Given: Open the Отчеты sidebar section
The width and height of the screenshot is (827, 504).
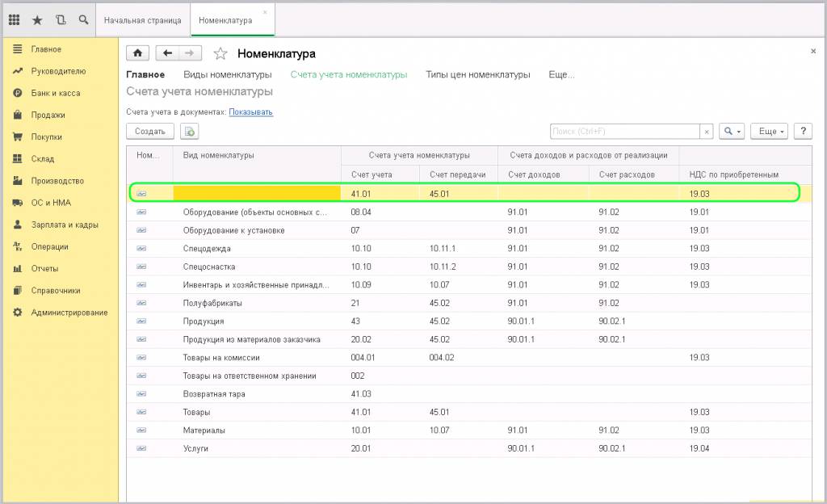Looking at the screenshot, I should (x=44, y=268).
